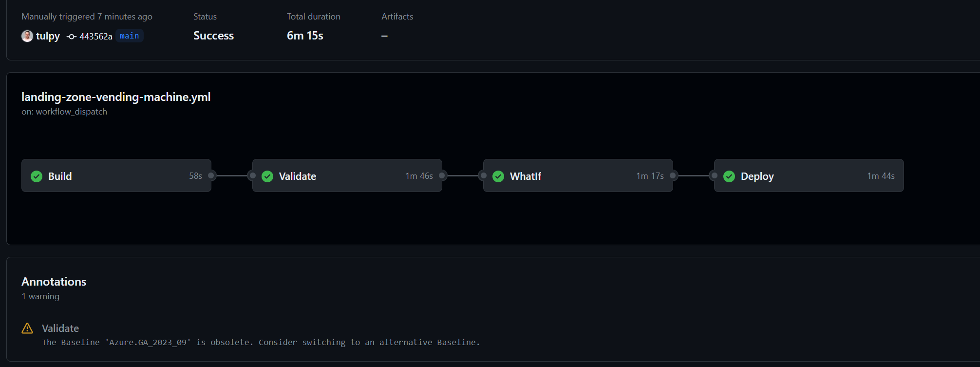Image resolution: width=980 pixels, height=367 pixels.
Task: Click the commit icon beside 443562a
Action: pos(72,37)
